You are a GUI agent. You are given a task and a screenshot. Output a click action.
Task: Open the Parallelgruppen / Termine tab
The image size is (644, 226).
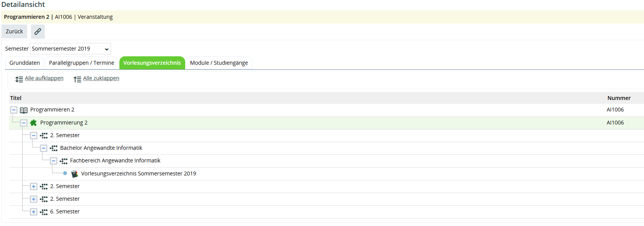pyautogui.click(x=82, y=63)
